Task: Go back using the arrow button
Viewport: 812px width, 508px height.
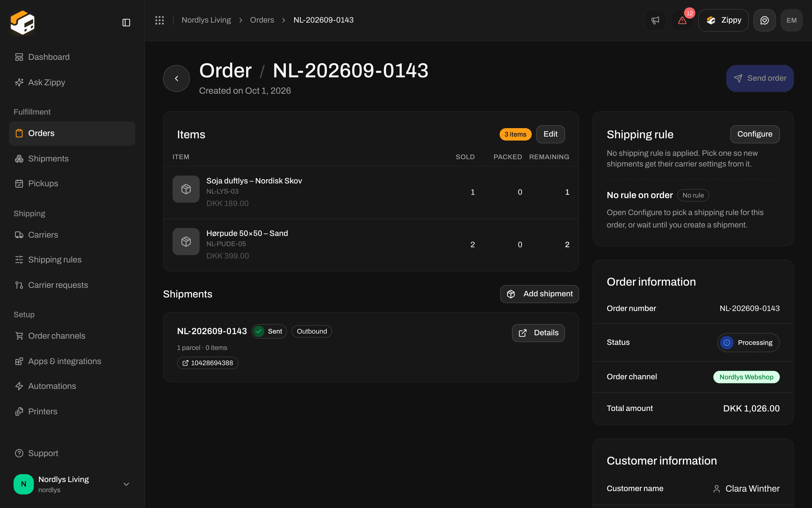Action: click(176, 78)
